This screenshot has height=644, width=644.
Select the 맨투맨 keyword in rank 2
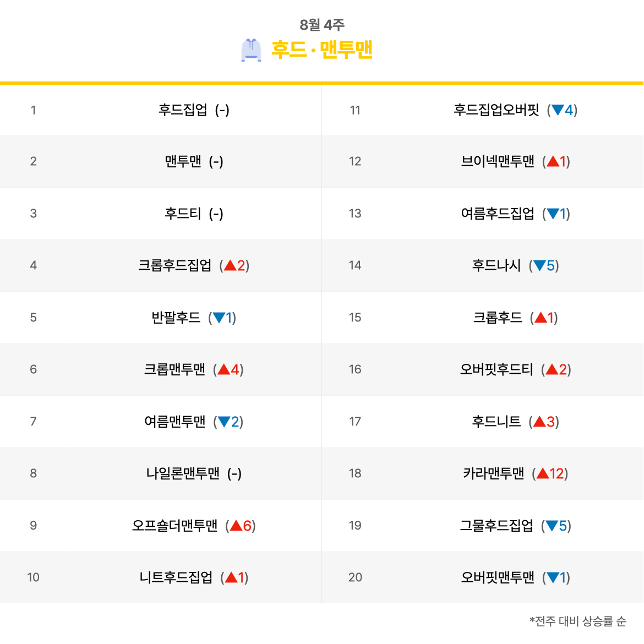coord(183,161)
